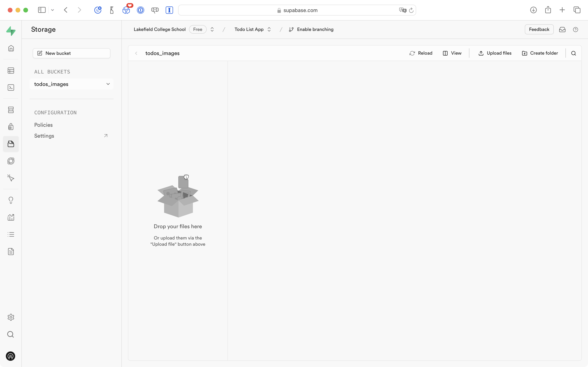
Task: Open the Advisors lightbulb icon
Action: point(11,200)
